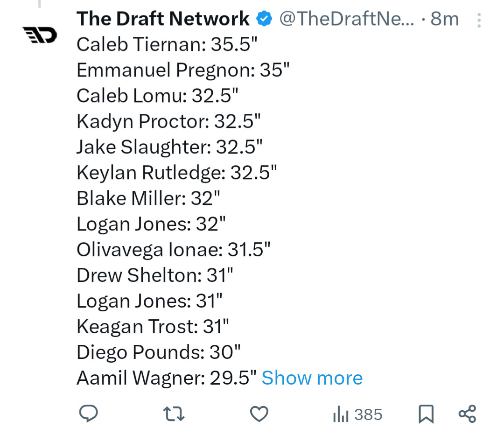Share the tweet via share icon
The width and height of the screenshot is (504, 435).
467,414
